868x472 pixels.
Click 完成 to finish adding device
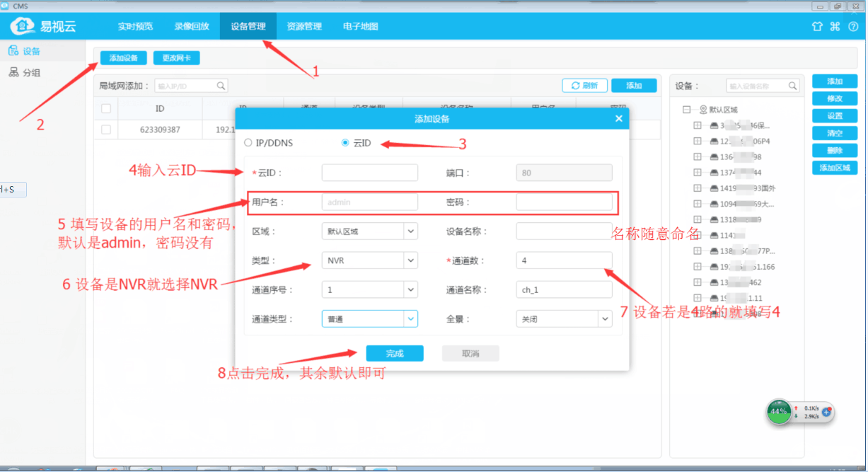395,353
